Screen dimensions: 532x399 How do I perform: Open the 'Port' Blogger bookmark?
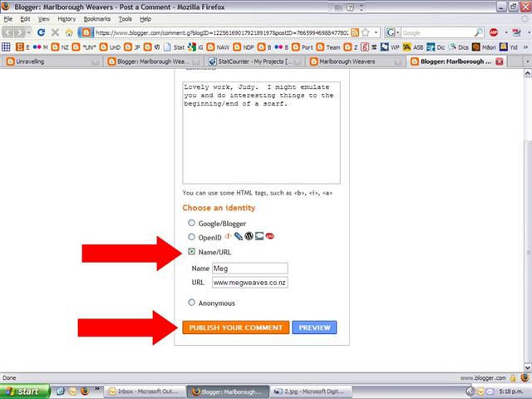(303, 47)
